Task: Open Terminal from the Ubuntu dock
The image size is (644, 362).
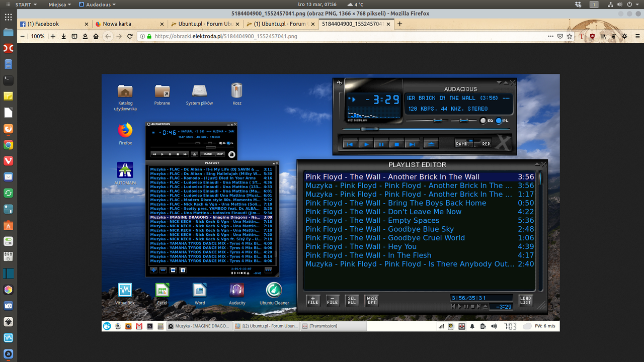Action: [8, 80]
